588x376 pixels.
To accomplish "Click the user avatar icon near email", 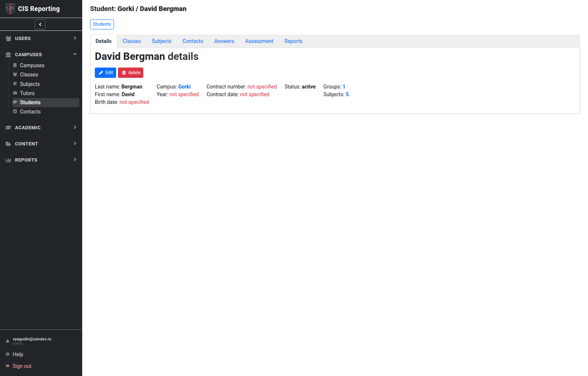I will click(x=8, y=341).
